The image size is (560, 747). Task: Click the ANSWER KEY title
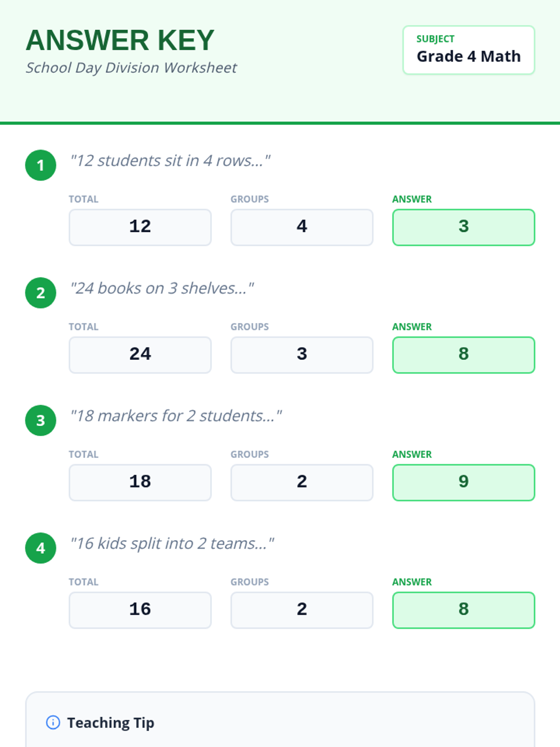(120, 40)
